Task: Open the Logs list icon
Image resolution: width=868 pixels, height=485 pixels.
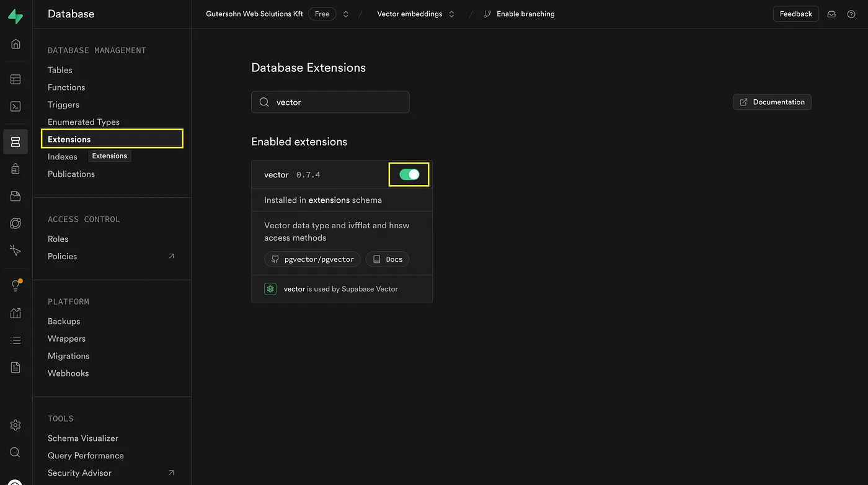Action: 15,340
